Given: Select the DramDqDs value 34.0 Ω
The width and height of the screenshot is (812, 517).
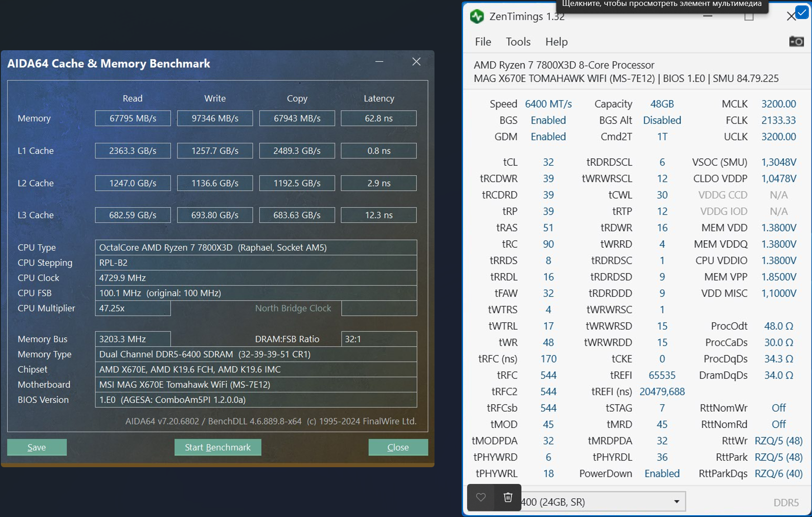Looking at the screenshot, I should (779, 375).
